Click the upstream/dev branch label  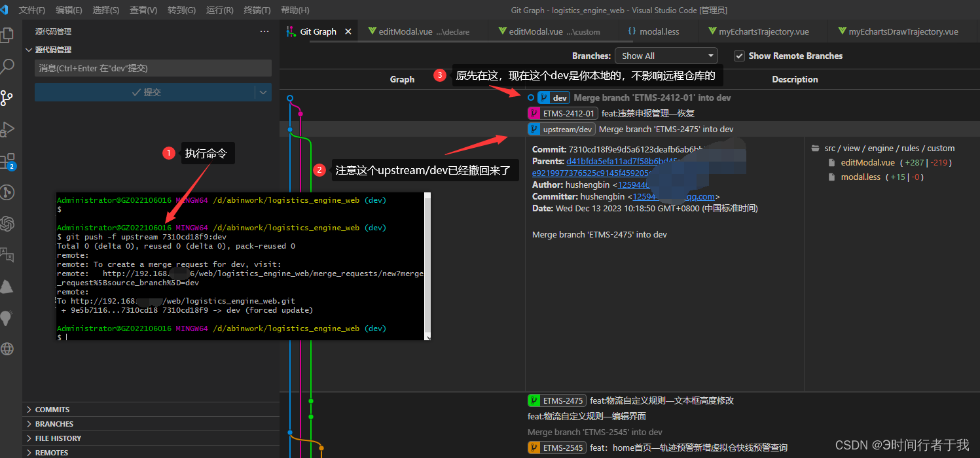562,129
